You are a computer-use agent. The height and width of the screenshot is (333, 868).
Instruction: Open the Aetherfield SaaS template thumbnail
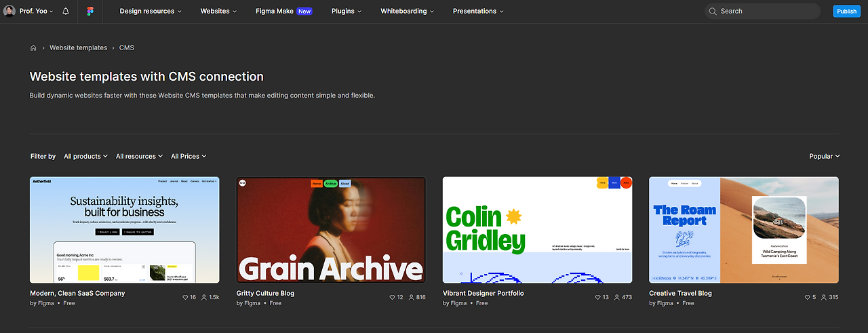(125, 230)
